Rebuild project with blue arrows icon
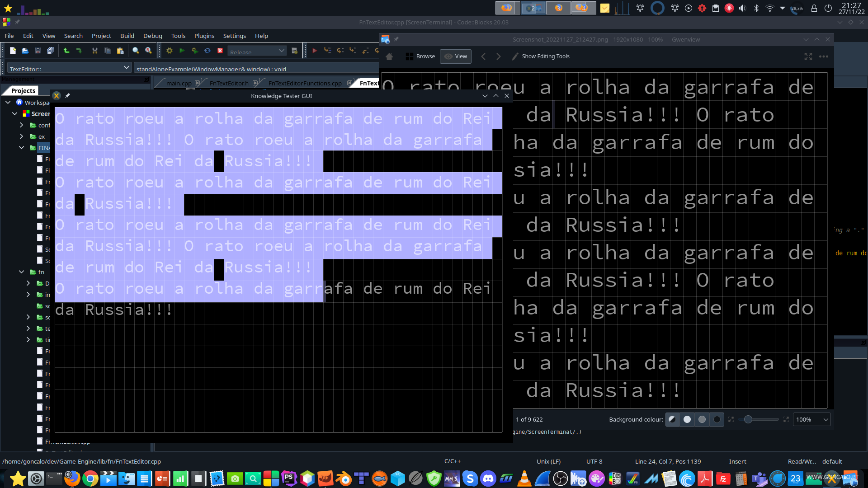This screenshot has width=868, height=488. click(x=207, y=51)
